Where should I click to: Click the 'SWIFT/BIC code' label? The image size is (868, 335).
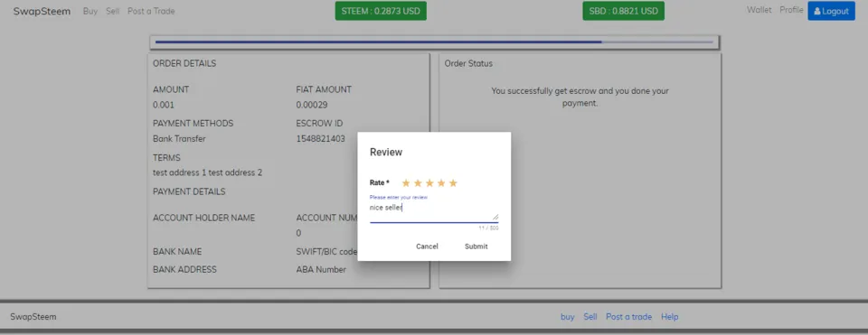click(326, 252)
